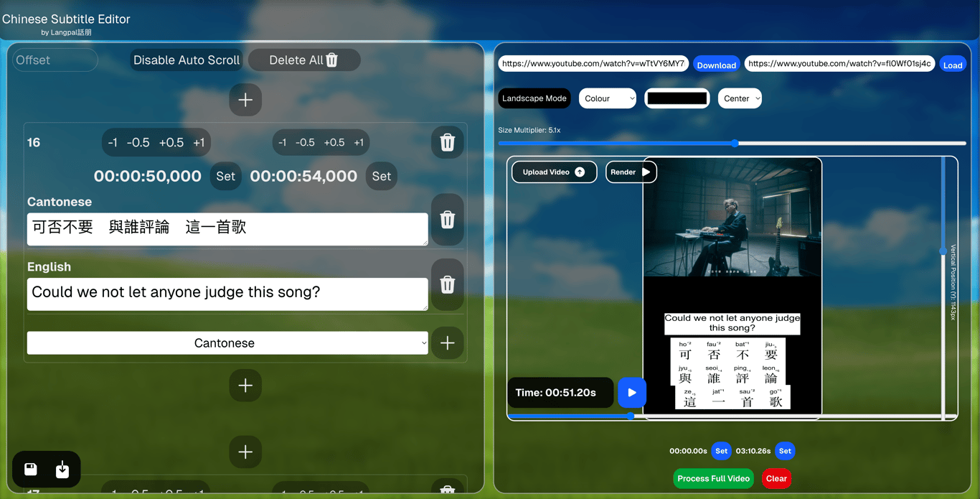Adjust the Size Multiplier slider

point(732,144)
